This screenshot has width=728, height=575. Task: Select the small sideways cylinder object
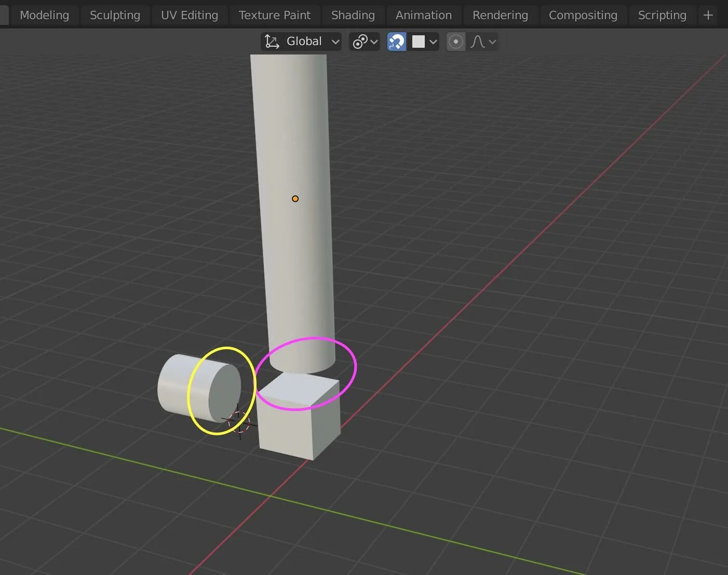199,388
